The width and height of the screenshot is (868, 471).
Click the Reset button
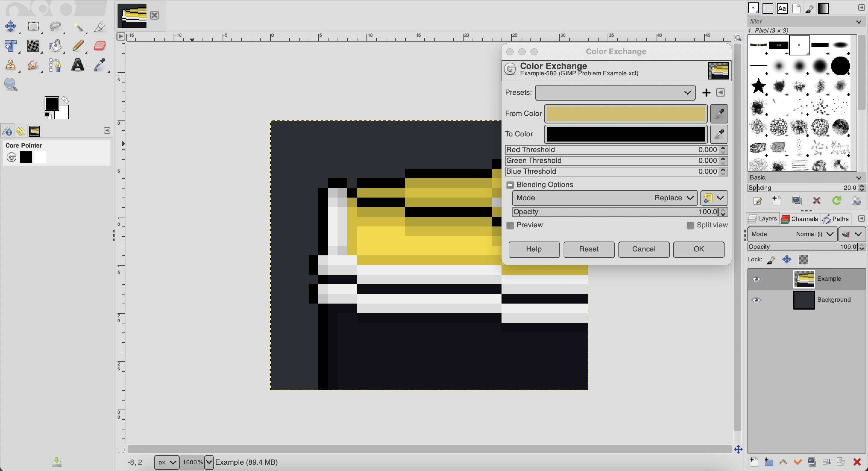coord(589,249)
